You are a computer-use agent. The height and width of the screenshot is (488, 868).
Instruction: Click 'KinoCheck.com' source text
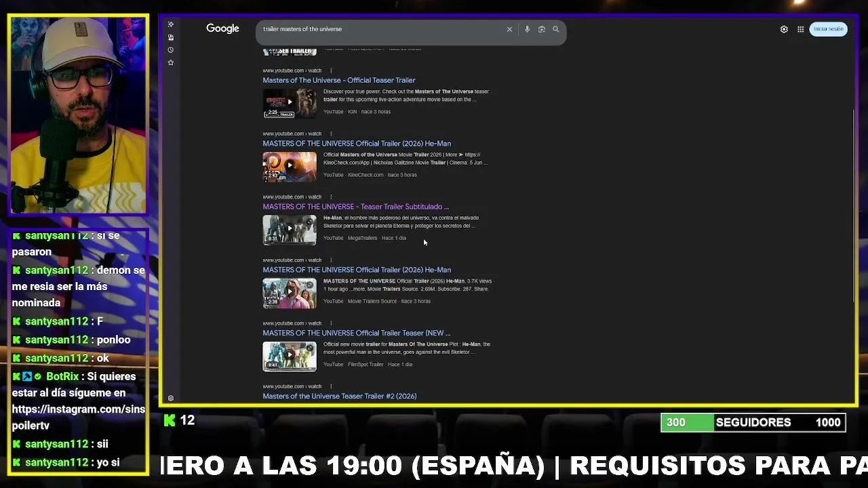[x=366, y=175]
